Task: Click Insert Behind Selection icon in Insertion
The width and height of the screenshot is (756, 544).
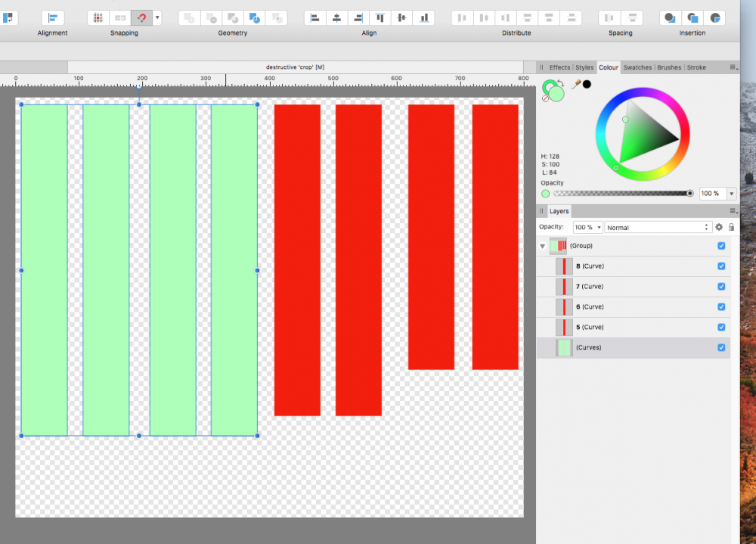Action: click(x=668, y=17)
